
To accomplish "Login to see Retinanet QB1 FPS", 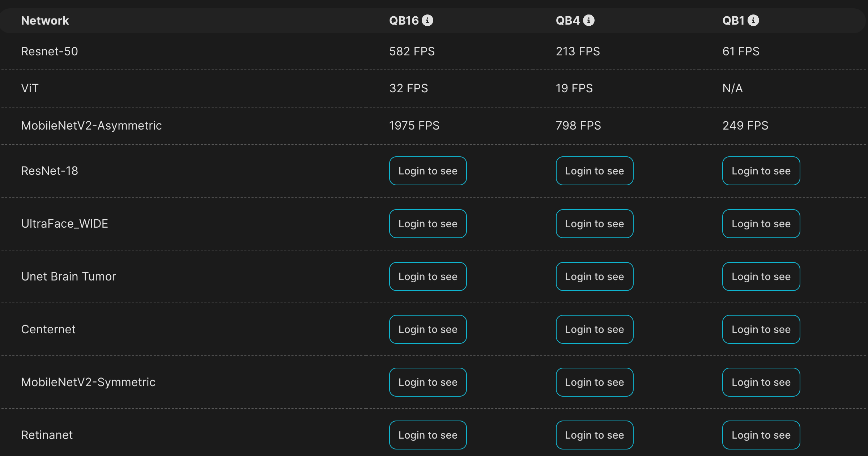I will coord(761,435).
